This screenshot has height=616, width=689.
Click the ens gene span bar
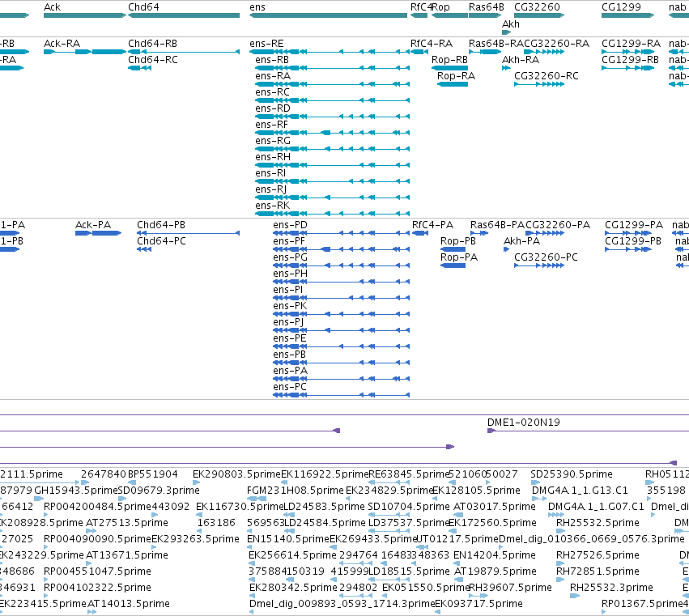pyautogui.click(x=328, y=15)
